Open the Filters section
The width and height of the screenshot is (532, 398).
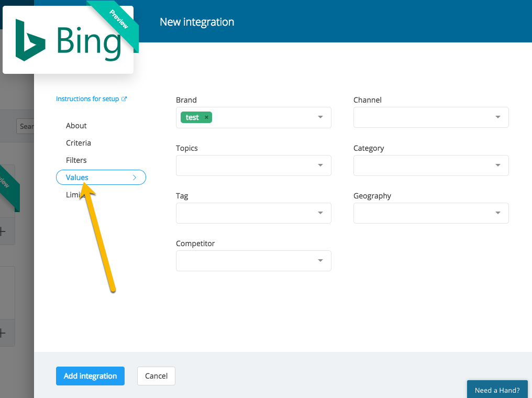click(76, 160)
